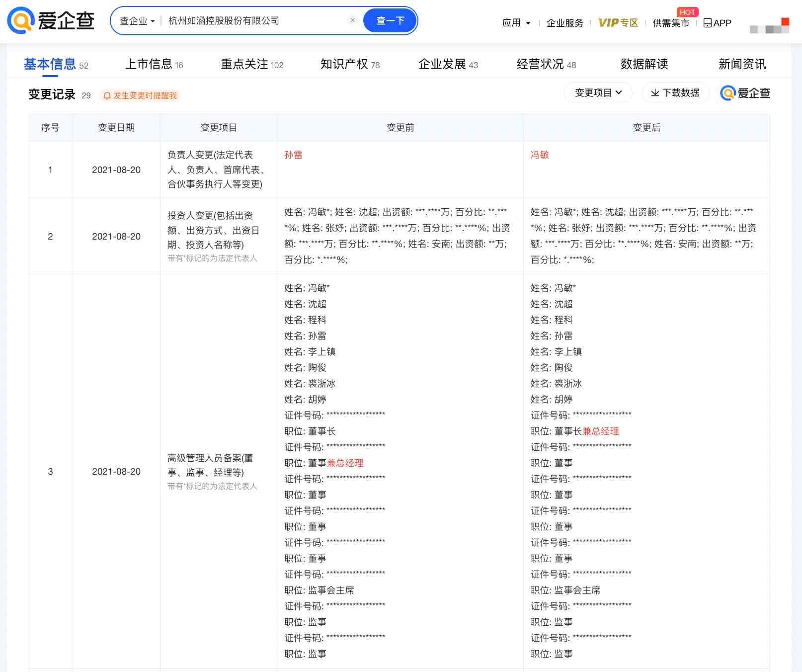Open the VIP专区 link
The width and height of the screenshot is (802, 672).
[618, 23]
